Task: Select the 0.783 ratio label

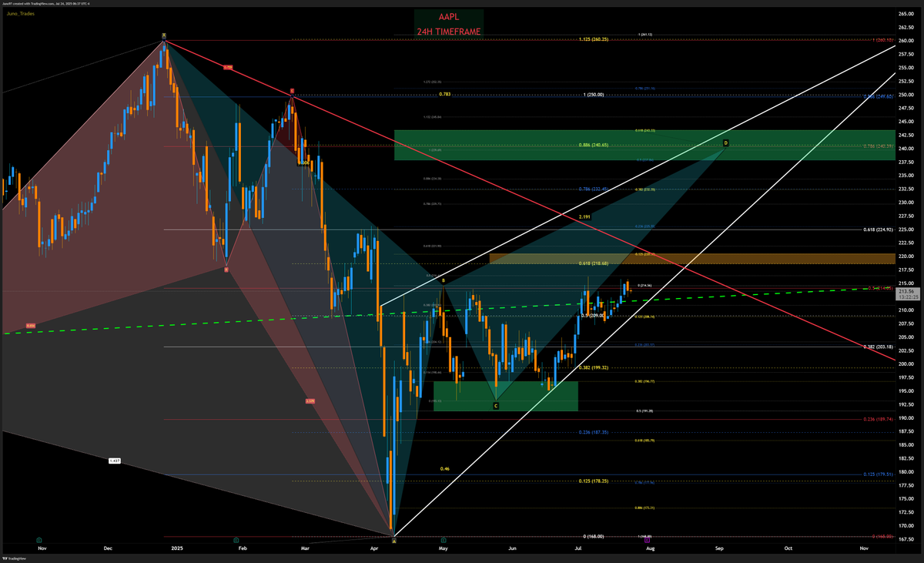Action: click(444, 94)
